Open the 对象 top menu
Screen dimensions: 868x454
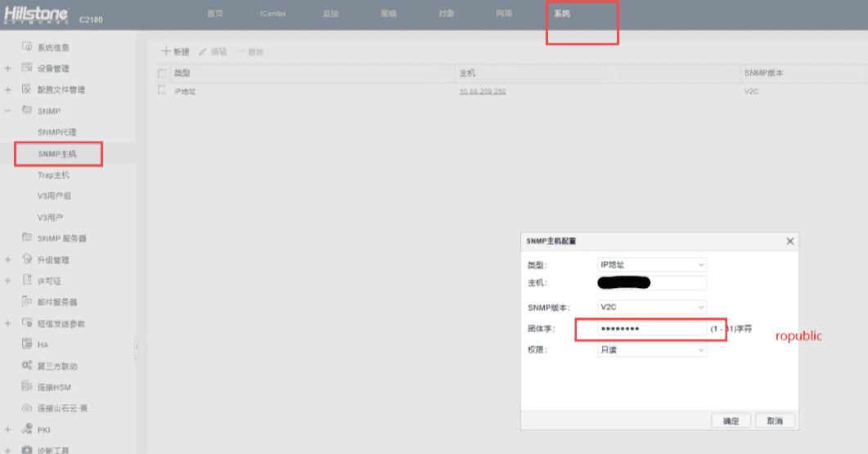(446, 13)
